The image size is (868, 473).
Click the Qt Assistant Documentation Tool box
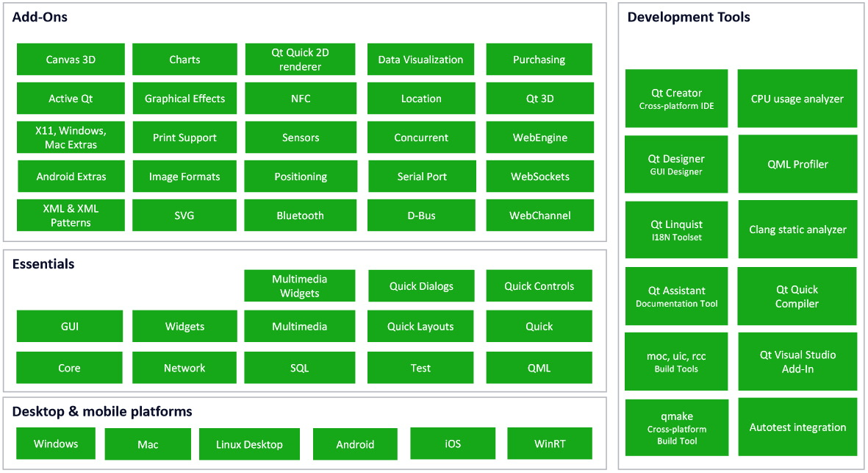pos(676,296)
